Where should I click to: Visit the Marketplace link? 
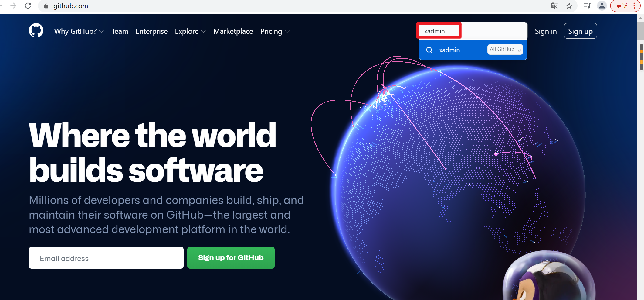[x=233, y=31]
